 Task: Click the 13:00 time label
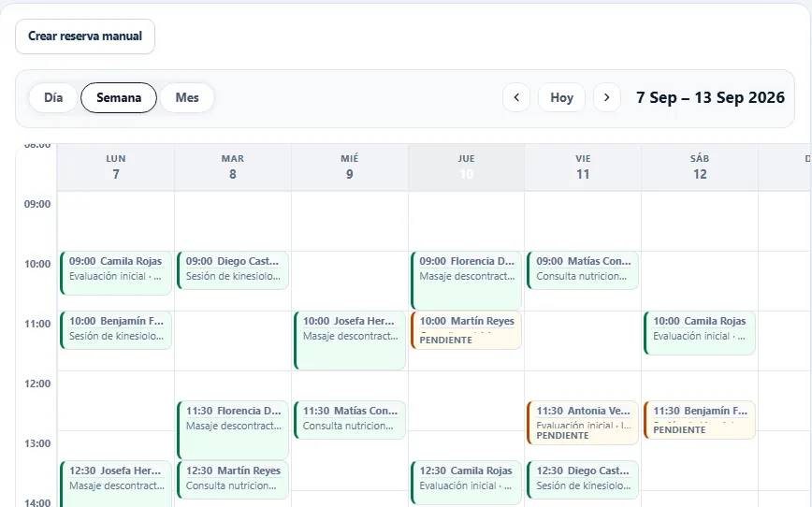pos(37,443)
